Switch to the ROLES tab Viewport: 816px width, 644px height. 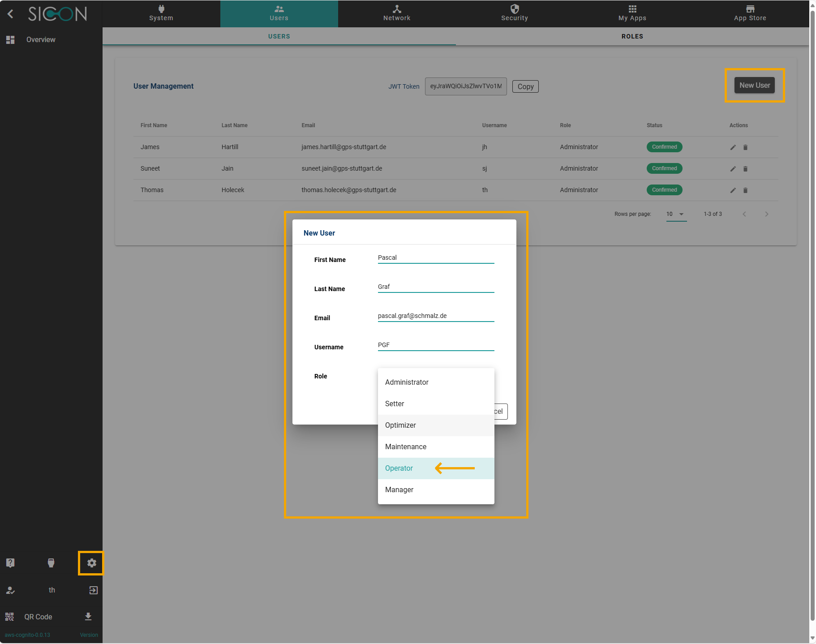pos(632,36)
